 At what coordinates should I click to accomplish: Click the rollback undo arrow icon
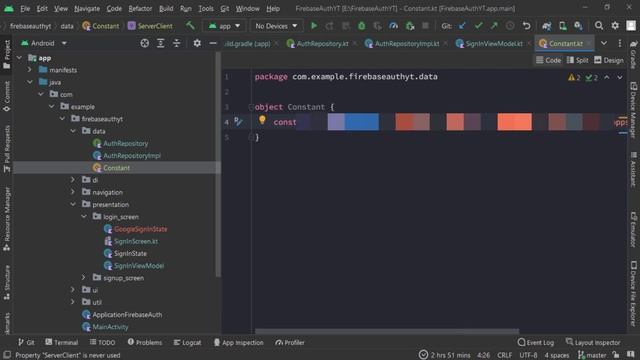pyautogui.click(x=527, y=26)
